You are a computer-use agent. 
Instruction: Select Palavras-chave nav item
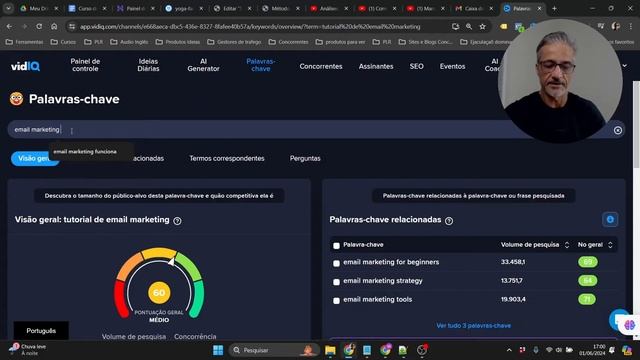[x=261, y=65]
